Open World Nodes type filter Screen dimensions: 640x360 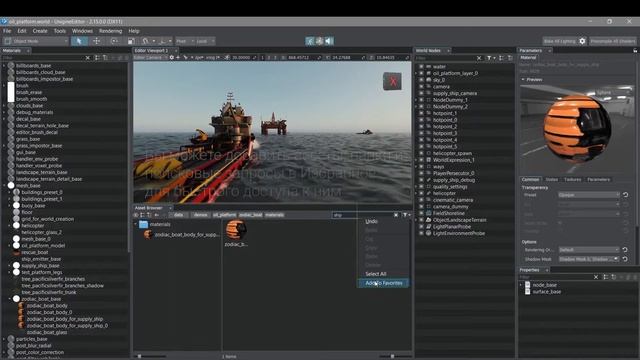click(x=490, y=58)
